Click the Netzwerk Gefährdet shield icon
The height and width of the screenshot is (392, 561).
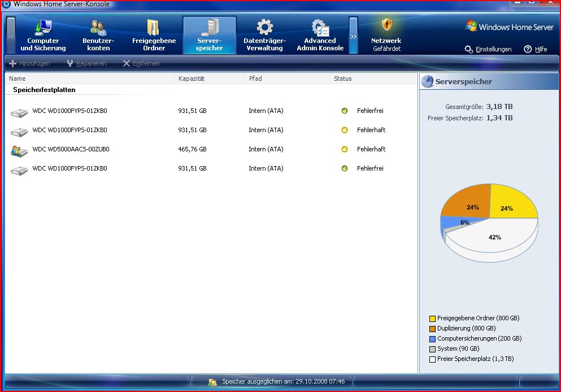coord(386,25)
